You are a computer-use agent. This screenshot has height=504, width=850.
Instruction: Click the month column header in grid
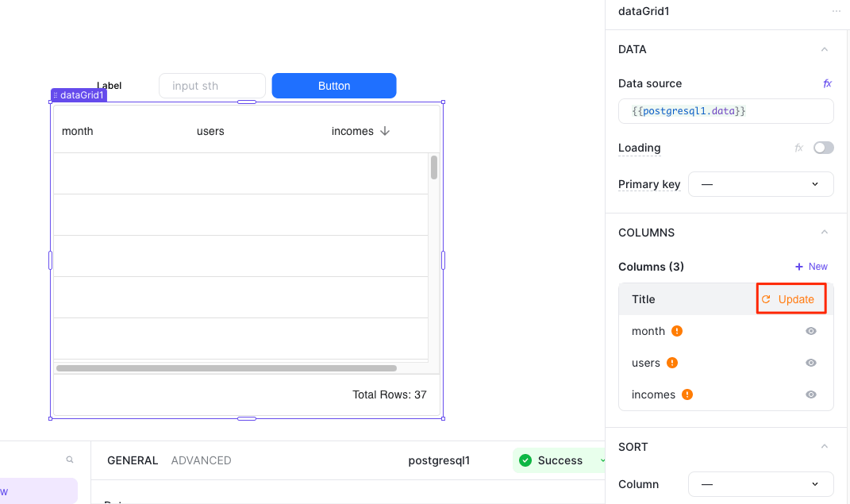pos(78,131)
